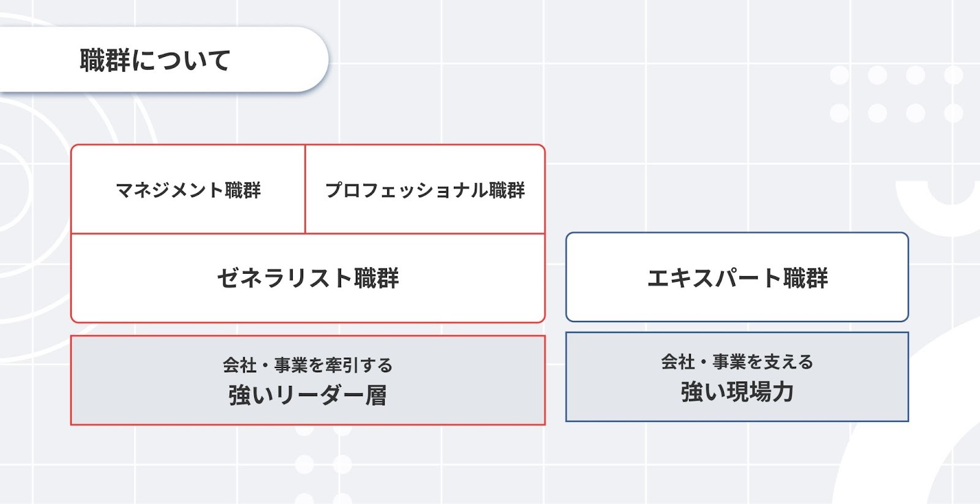
Task: Click the 会社・事業を支える caption
Action: pyautogui.click(x=737, y=361)
